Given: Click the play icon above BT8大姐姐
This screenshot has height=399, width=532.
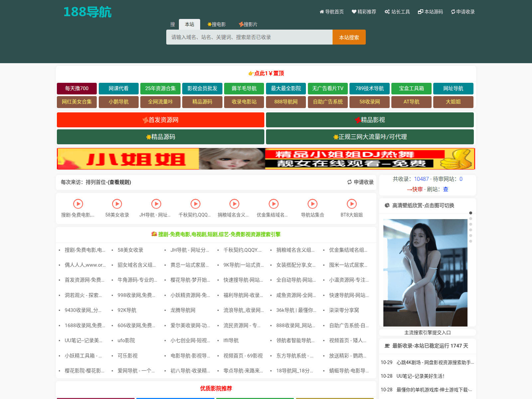Looking at the screenshot, I should tap(351, 204).
